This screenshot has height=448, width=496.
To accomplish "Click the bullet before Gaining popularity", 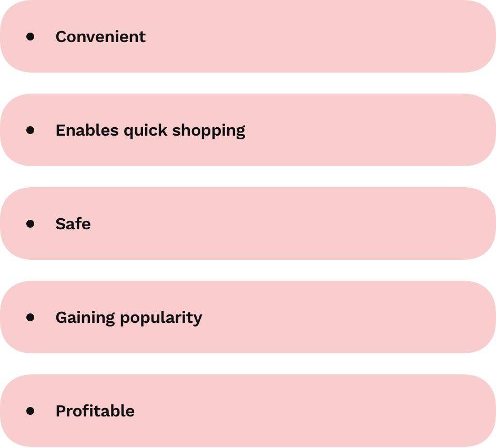I will click(31, 317).
